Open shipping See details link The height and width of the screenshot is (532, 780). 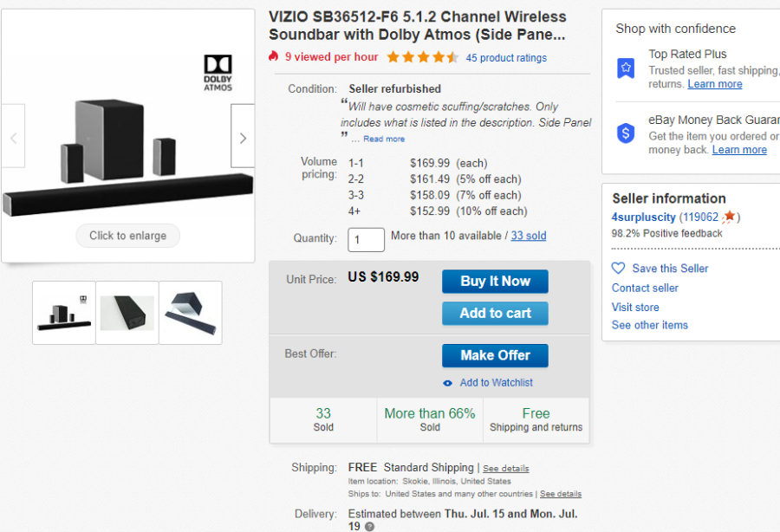click(505, 469)
